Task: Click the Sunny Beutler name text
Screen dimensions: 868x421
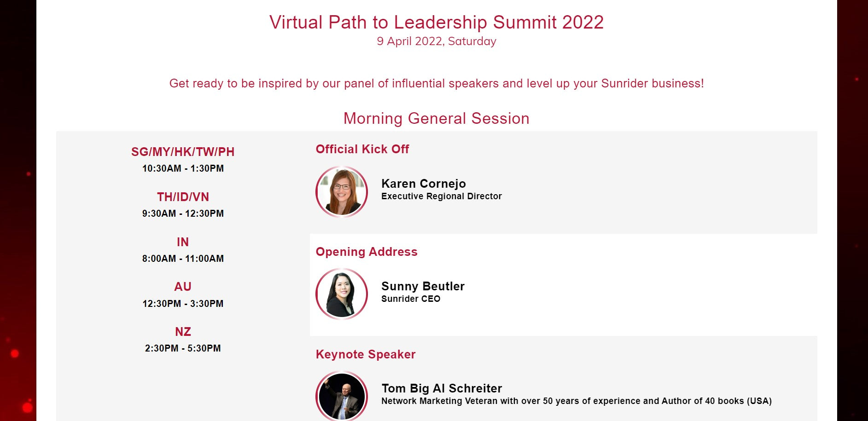Action: 423,286
